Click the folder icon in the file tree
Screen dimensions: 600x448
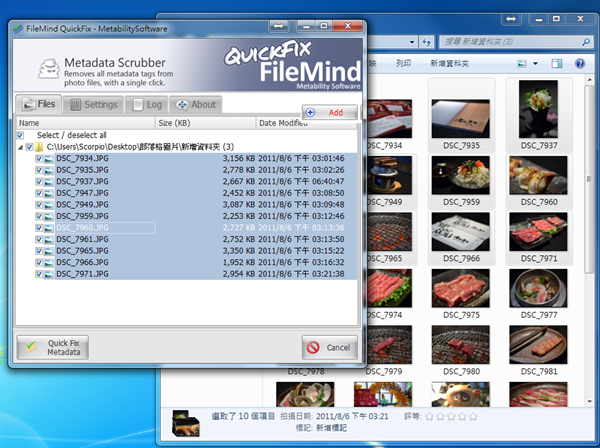pyautogui.click(x=39, y=147)
